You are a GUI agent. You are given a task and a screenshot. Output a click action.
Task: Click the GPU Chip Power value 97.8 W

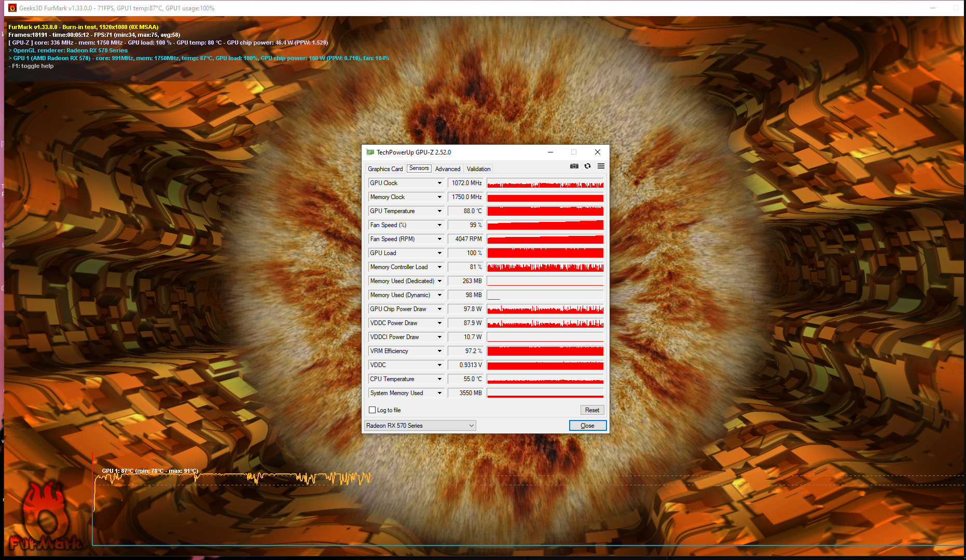466,309
